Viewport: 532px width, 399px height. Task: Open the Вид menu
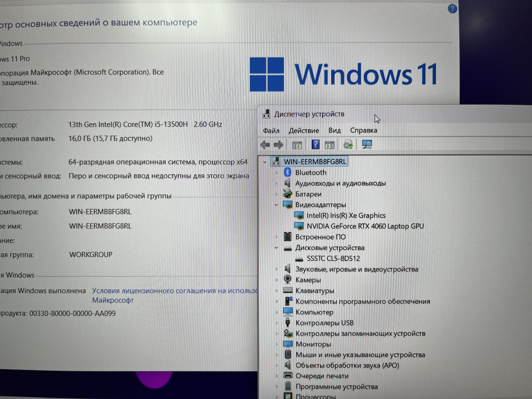click(x=334, y=131)
